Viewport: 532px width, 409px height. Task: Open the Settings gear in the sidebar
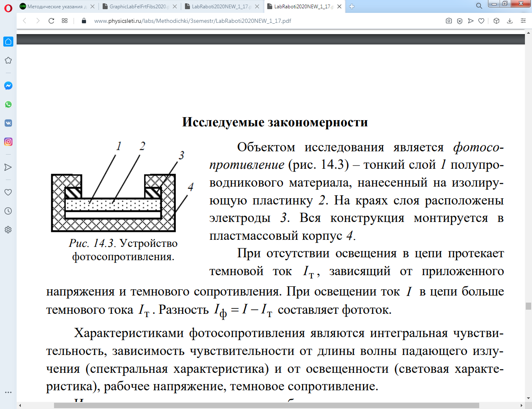[x=8, y=229]
